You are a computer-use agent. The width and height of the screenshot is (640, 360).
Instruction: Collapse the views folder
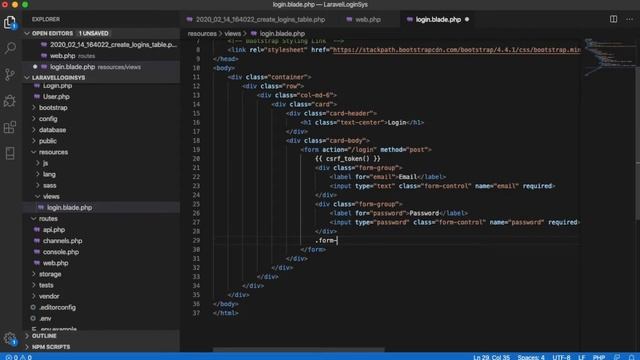tap(51, 196)
